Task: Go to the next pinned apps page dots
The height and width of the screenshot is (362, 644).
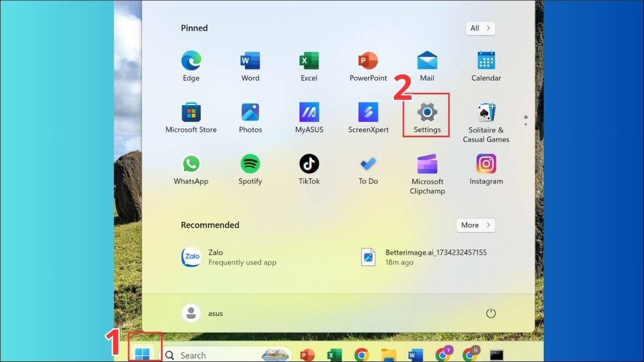Action: click(525, 121)
